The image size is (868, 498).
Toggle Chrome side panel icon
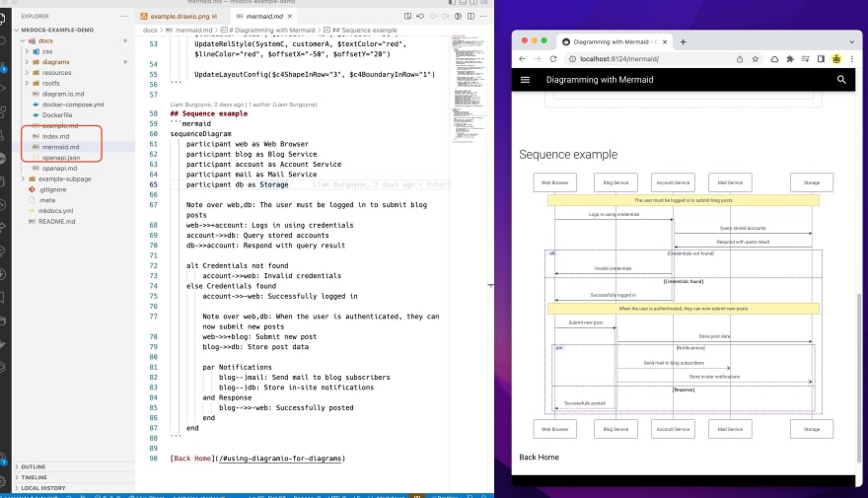821,58
